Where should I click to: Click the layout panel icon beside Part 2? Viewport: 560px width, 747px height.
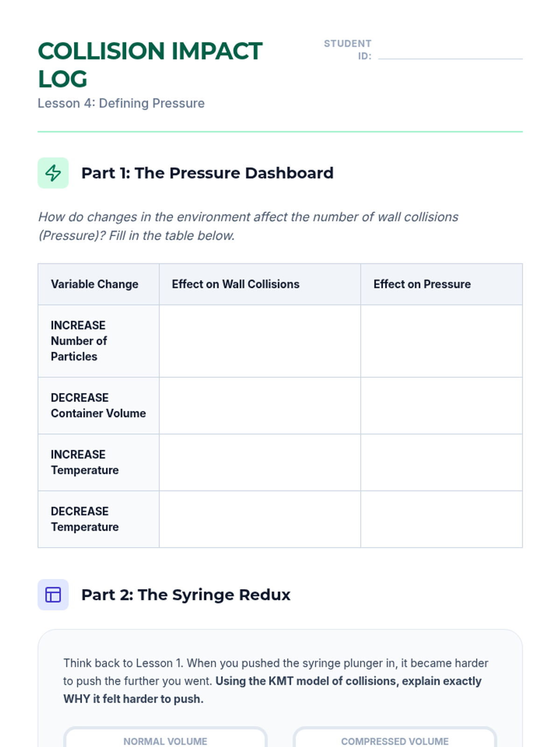[x=53, y=594]
